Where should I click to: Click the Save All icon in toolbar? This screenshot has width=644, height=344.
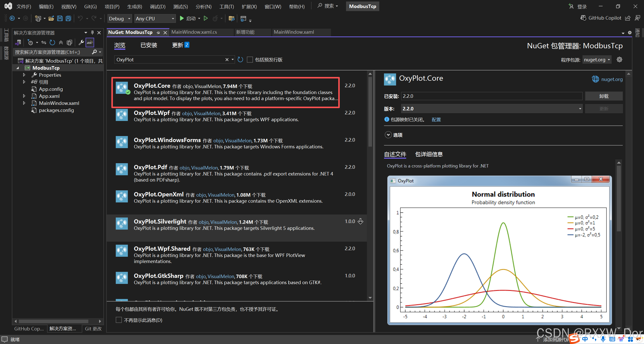click(68, 18)
